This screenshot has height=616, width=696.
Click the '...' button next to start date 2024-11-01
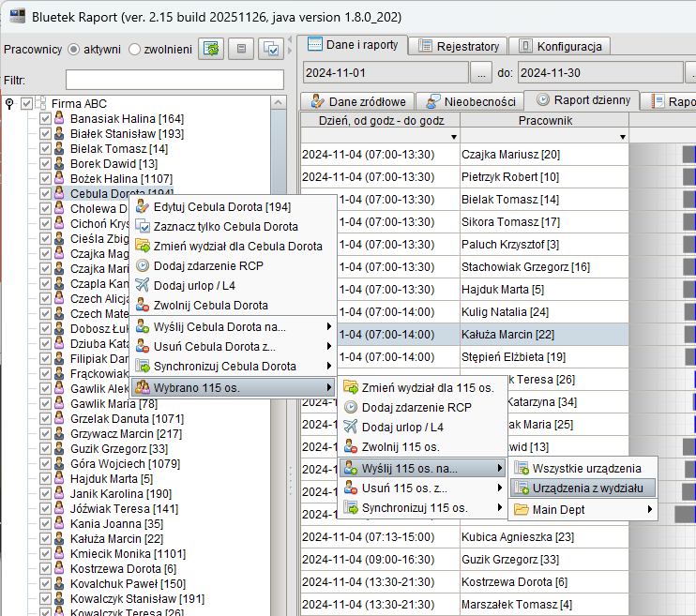(480, 72)
